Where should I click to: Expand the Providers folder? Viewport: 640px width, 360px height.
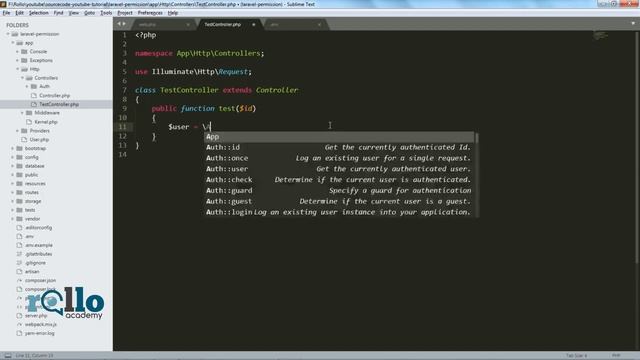click(18, 131)
